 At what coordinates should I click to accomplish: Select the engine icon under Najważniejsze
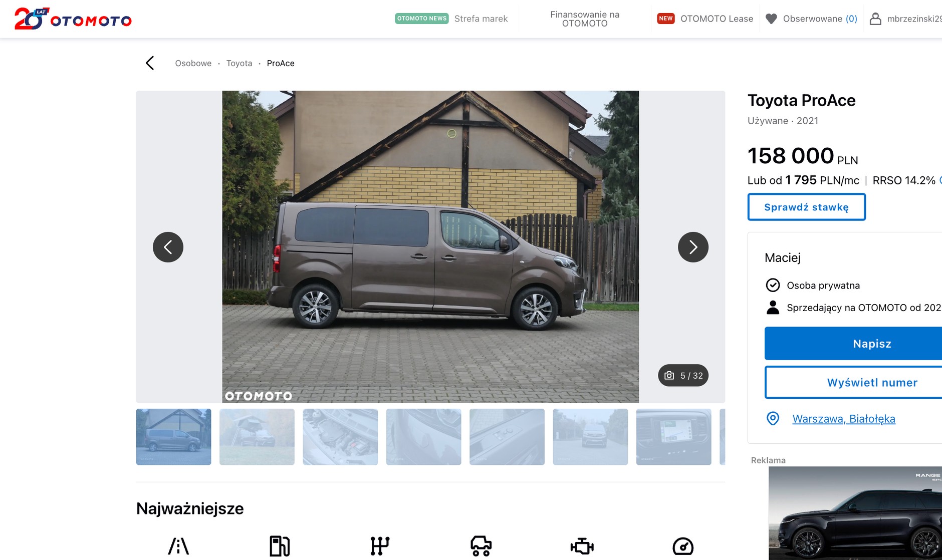pos(582,546)
